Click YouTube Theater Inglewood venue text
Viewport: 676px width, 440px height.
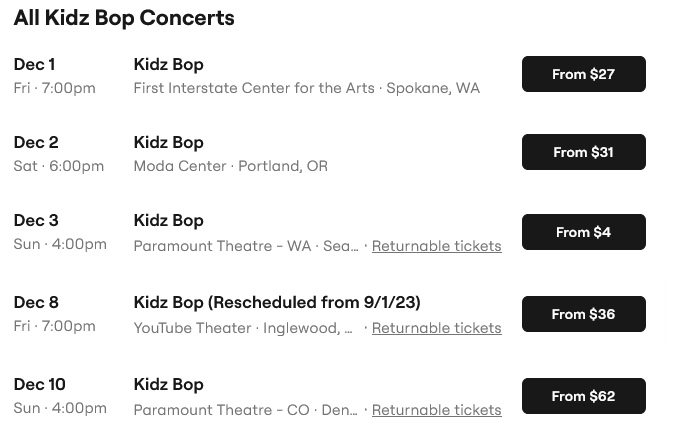click(x=243, y=328)
